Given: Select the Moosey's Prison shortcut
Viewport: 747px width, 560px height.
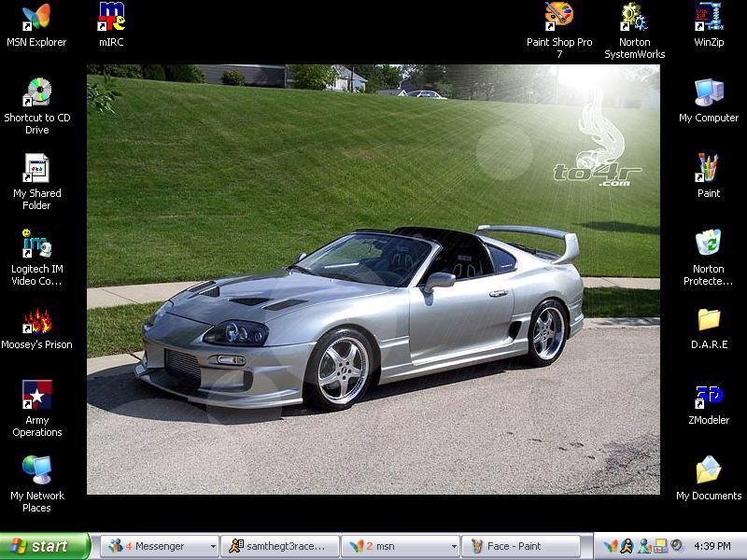Looking at the screenshot, I should tap(36, 322).
